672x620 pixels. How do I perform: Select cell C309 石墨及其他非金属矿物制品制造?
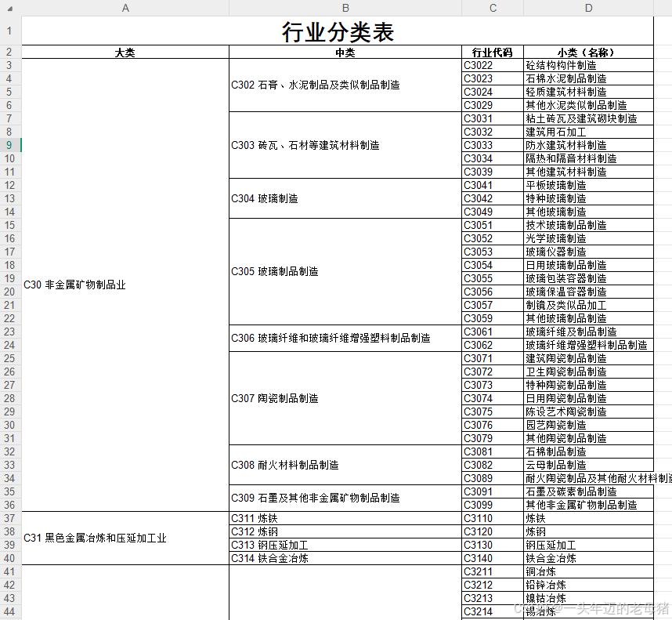(x=345, y=498)
